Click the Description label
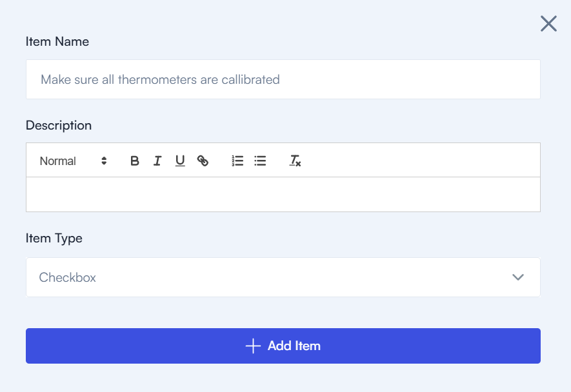571x392 pixels. pos(59,126)
